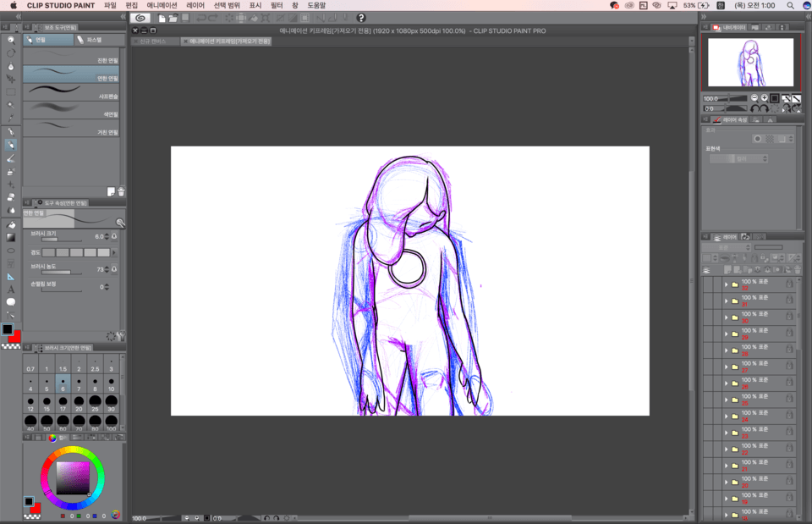Viewport: 812px width, 524px height.
Task: Select the Eraser tool in toolbox
Action: pos(11,225)
